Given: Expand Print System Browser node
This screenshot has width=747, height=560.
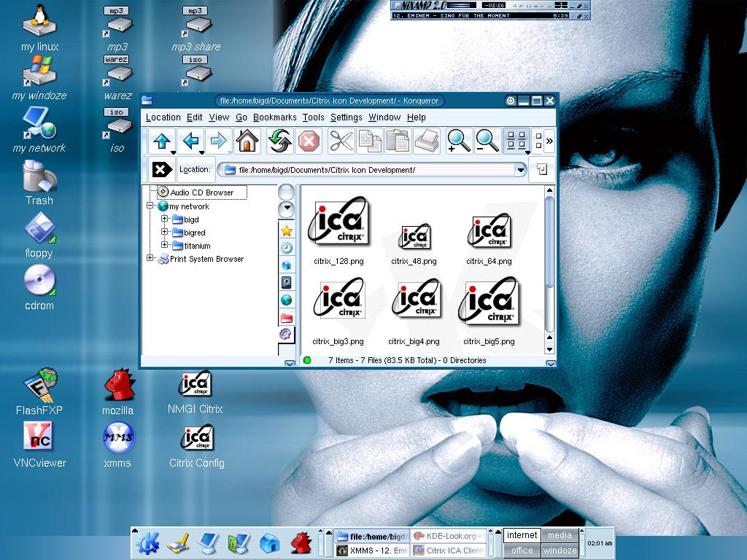Looking at the screenshot, I should (x=150, y=258).
